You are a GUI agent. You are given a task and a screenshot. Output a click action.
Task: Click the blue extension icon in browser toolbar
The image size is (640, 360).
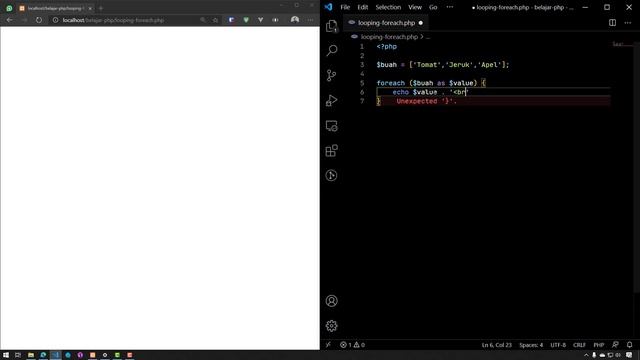click(x=231, y=20)
